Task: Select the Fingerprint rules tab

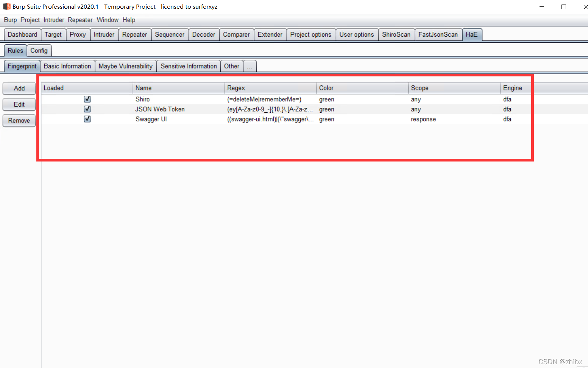Action: point(22,66)
